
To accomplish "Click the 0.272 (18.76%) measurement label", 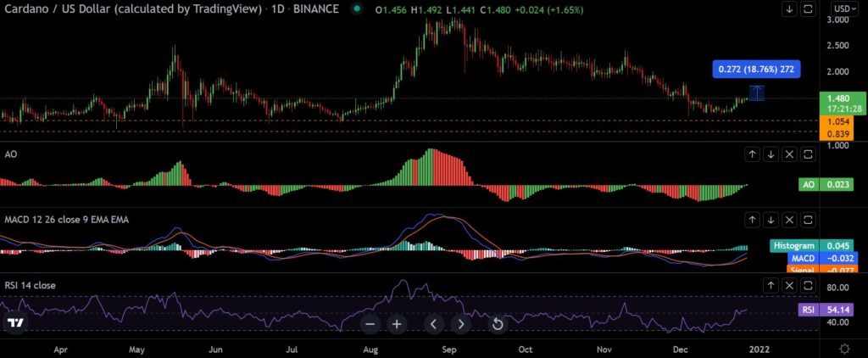I will point(756,70).
